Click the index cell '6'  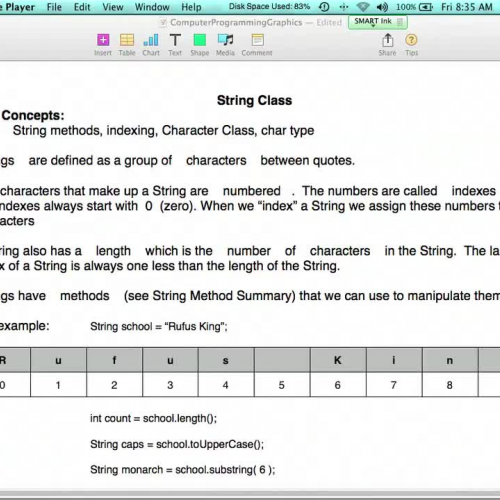click(x=338, y=385)
